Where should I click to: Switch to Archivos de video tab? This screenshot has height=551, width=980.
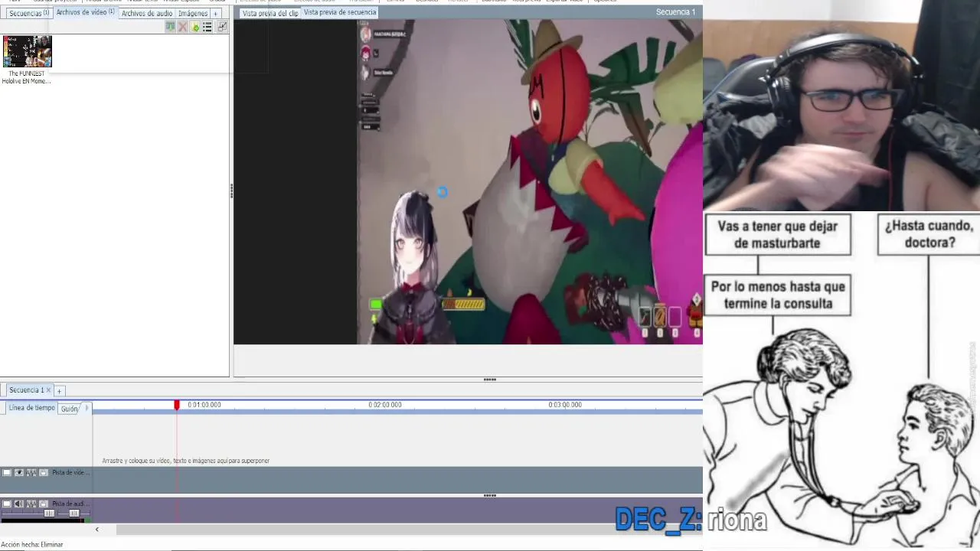tap(85, 13)
